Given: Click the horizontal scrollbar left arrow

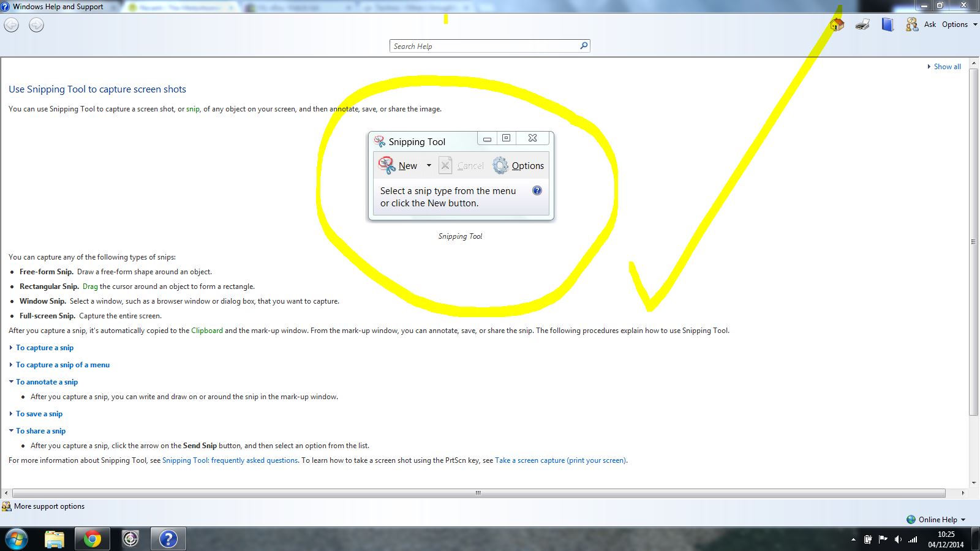Looking at the screenshot, I should coord(6,493).
